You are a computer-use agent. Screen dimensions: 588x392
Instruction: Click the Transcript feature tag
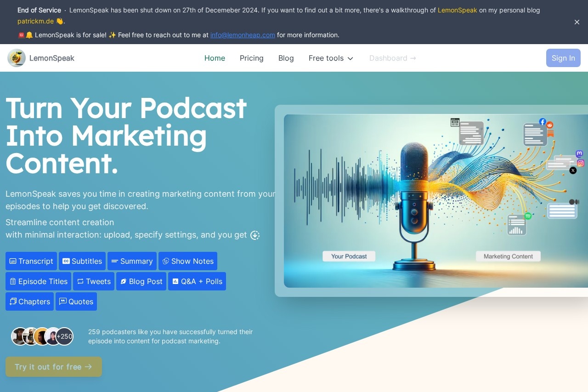pyautogui.click(x=31, y=261)
